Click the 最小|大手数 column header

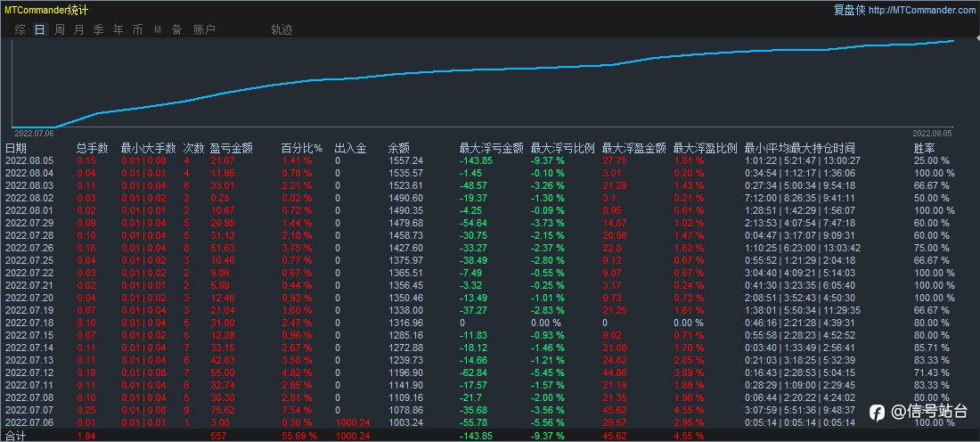point(148,148)
